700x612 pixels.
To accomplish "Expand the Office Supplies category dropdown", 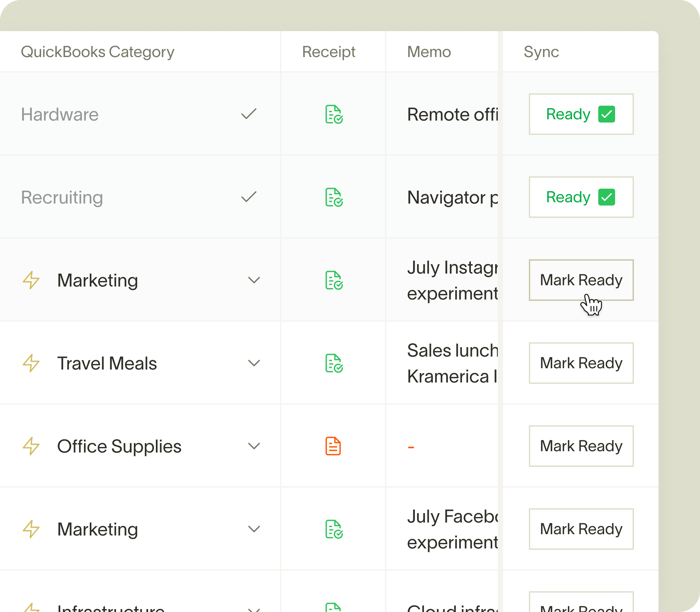I will pos(254,446).
